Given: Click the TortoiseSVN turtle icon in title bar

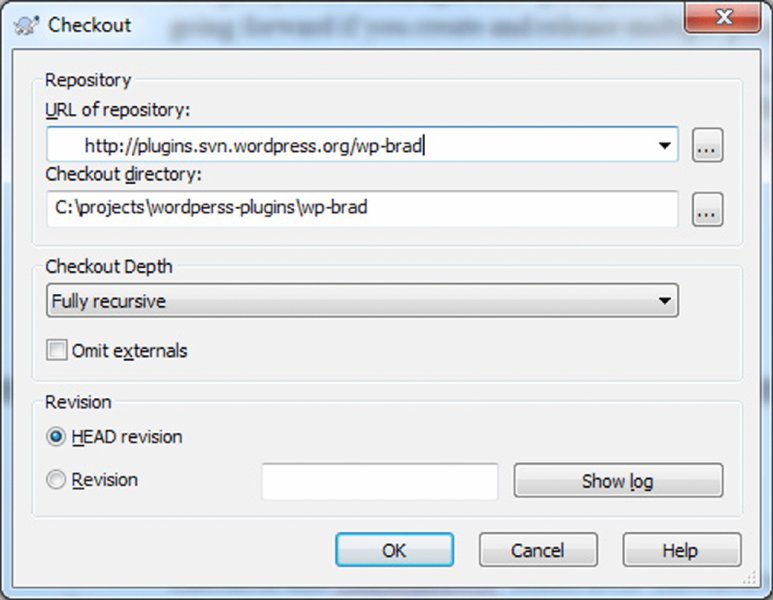Looking at the screenshot, I should click(27, 25).
